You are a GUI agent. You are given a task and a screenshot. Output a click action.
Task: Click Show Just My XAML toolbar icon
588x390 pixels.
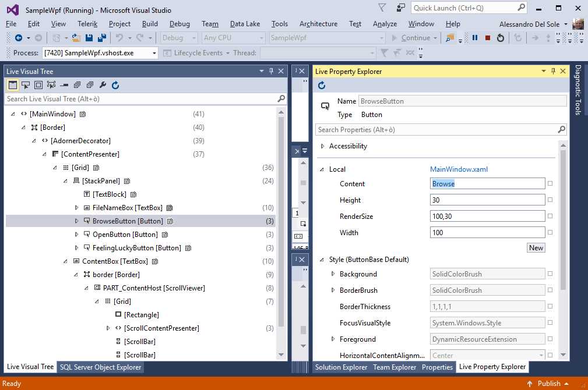[64, 85]
